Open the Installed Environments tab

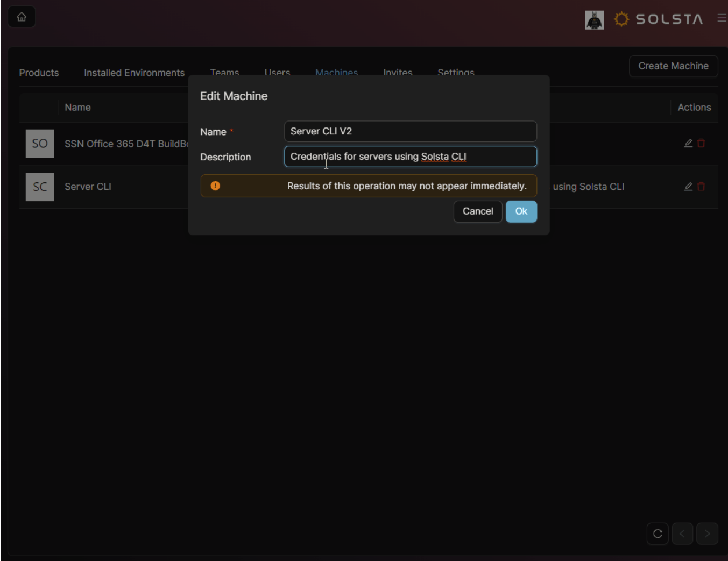(x=134, y=73)
